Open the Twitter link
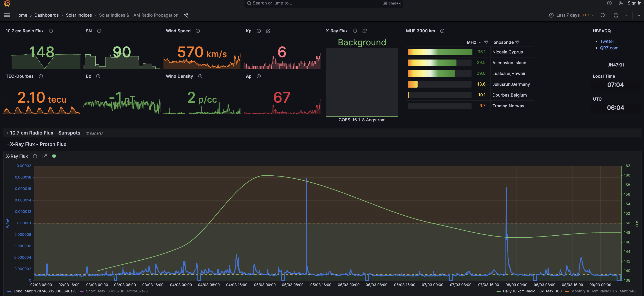Viewport: 644px width, 296px height. 607,41
